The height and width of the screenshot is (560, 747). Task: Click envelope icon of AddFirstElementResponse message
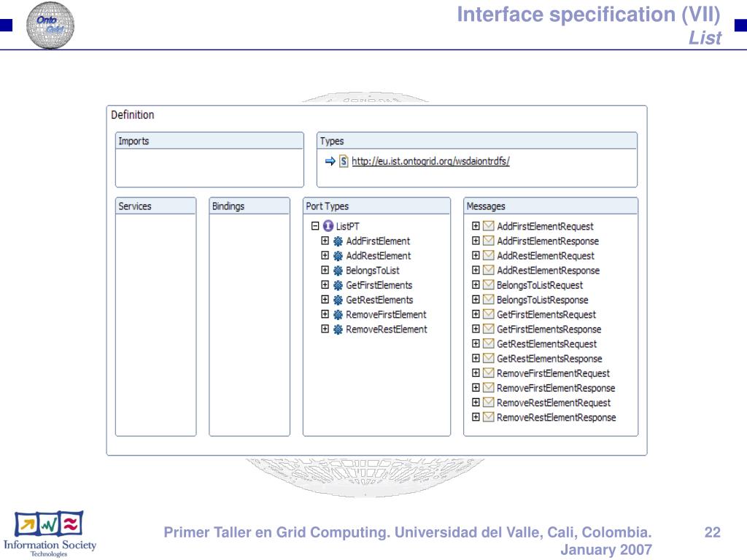click(x=488, y=241)
